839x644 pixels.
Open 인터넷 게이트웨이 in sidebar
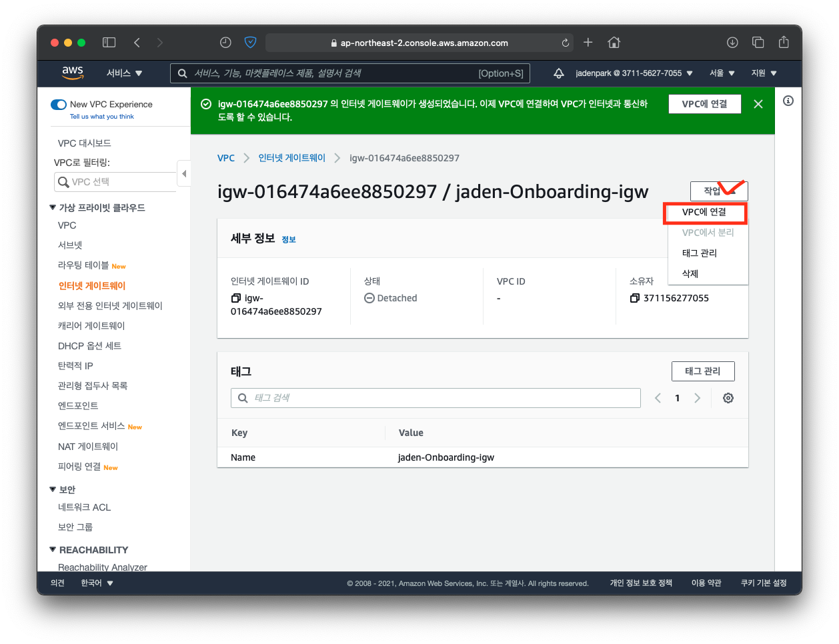coord(92,285)
